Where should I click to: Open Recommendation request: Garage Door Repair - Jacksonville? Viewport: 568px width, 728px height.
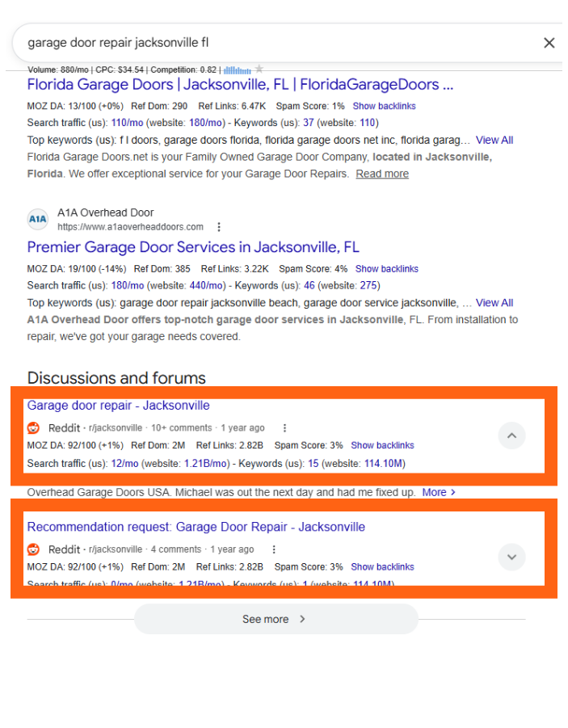[196, 527]
